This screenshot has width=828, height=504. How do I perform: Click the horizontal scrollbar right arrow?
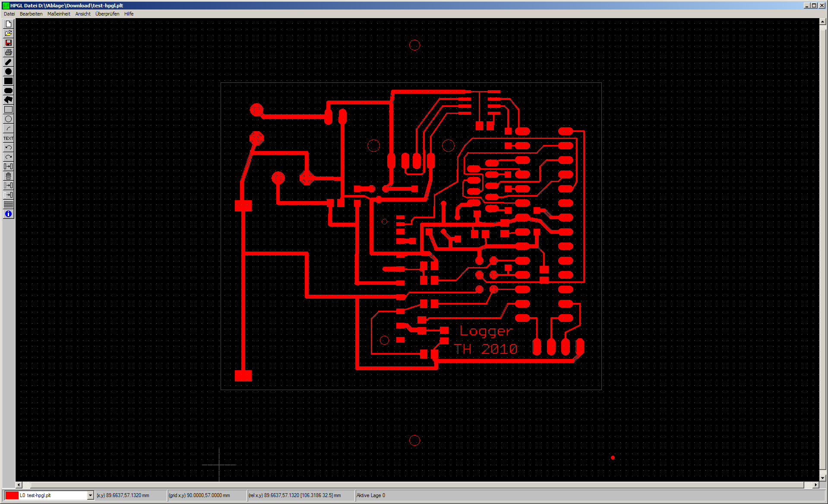coord(816,485)
